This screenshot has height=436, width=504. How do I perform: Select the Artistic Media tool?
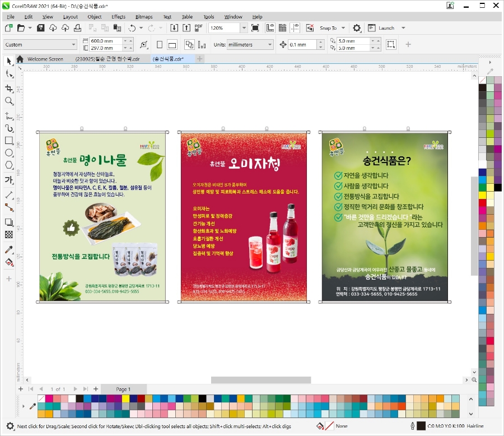9,128
